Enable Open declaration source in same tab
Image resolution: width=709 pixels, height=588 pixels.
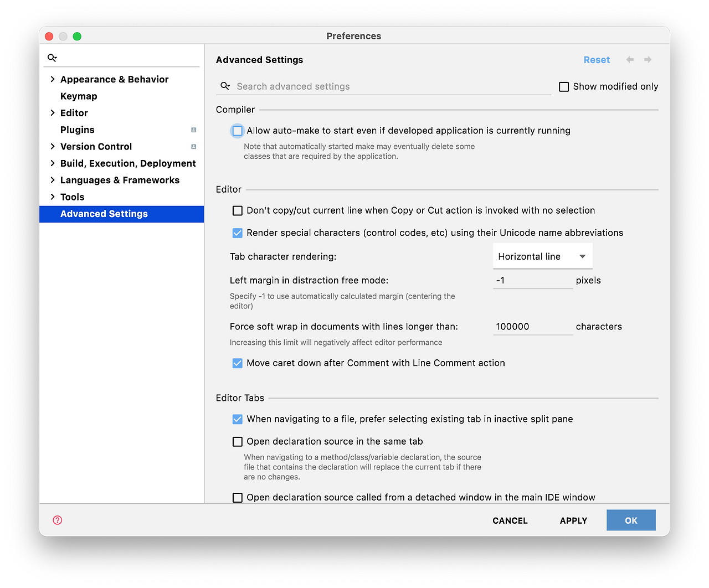pos(237,441)
